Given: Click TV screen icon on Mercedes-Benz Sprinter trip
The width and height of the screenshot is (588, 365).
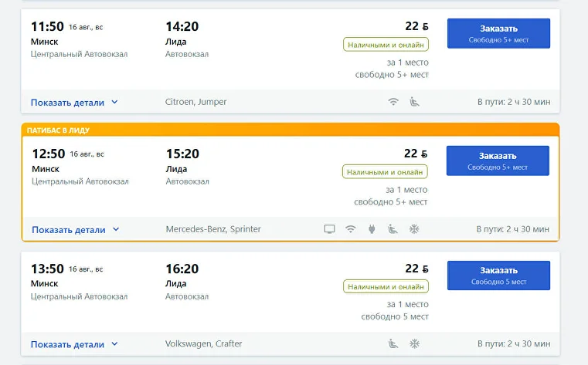Looking at the screenshot, I should [329, 229].
